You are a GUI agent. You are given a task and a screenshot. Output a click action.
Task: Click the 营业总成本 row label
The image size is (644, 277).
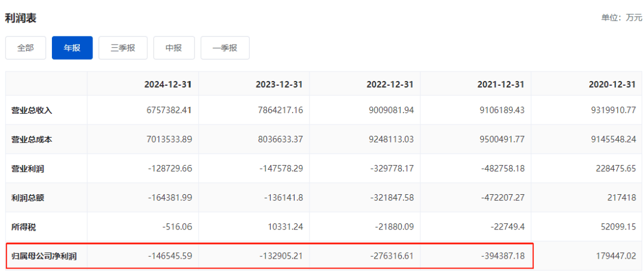point(32,139)
